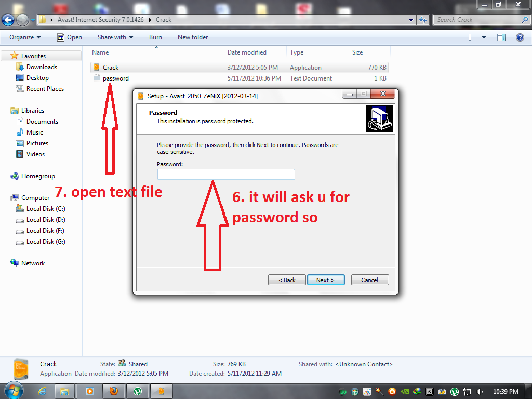Click the Next > button
Viewport: 532px width, 399px height.
pos(326,280)
